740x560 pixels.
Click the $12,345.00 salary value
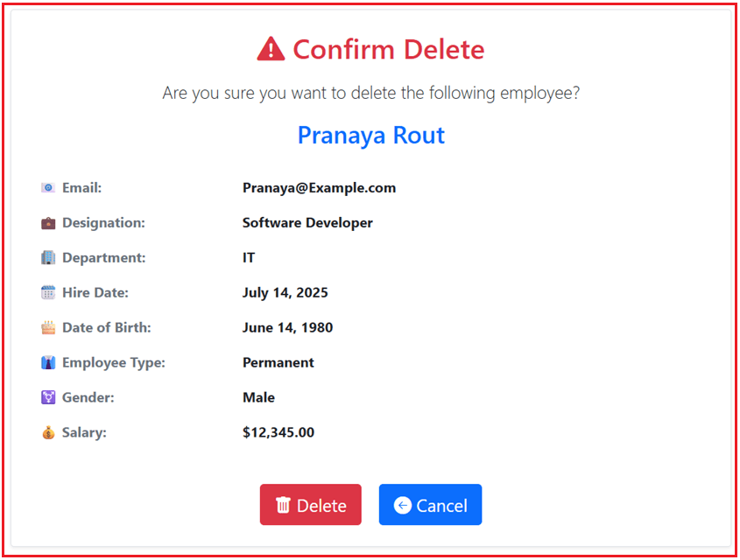[278, 432]
